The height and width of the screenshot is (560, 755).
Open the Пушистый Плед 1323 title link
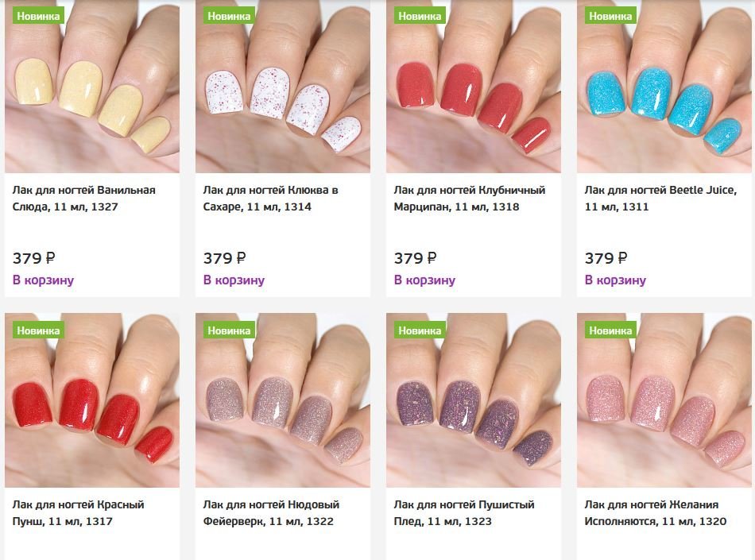464,513
